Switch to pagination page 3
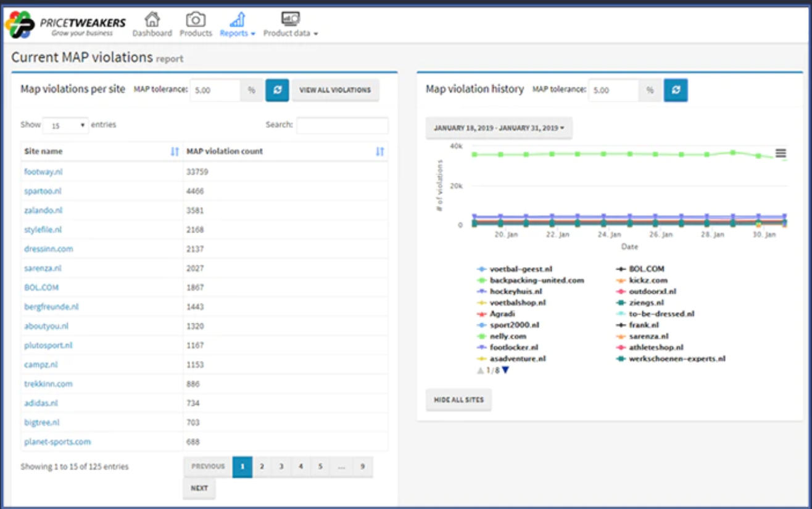 [281, 467]
